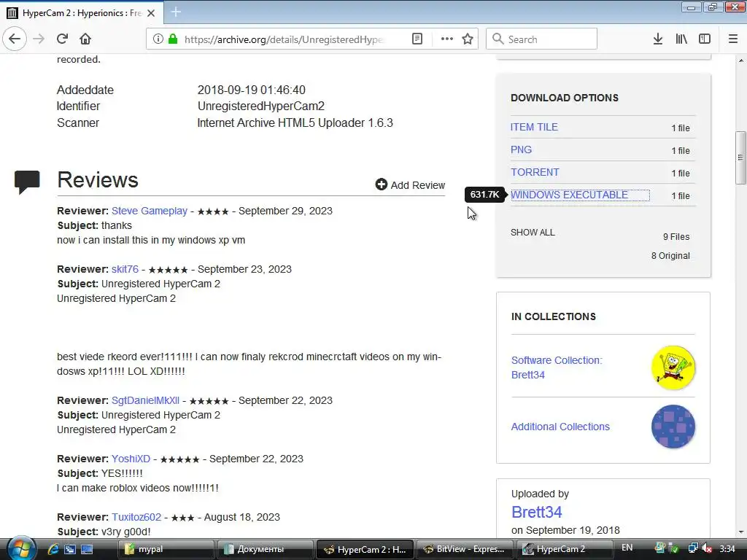Open the hamburger application menu

coord(733,39)
